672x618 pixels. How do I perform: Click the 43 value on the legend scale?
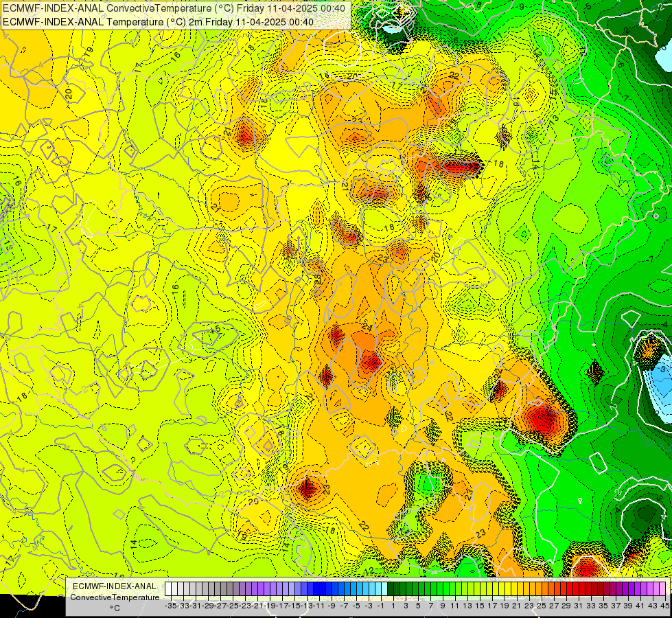[653, 606]
